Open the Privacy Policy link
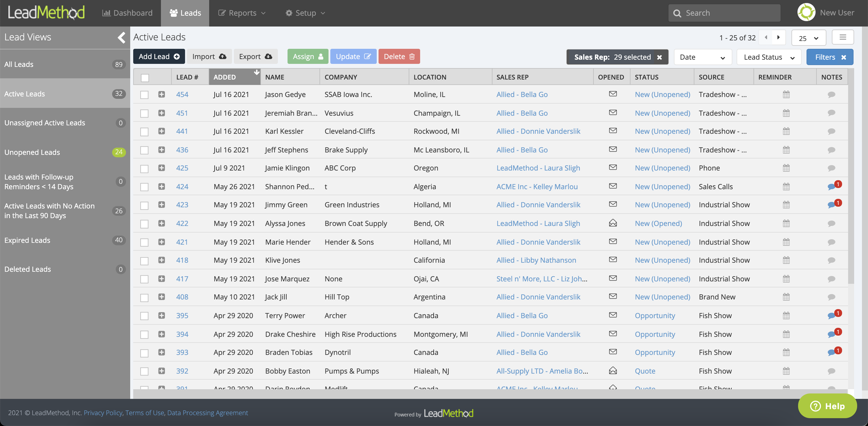Image resolution: width=868 pixels, height=426 pixels. tap(103, 412)
